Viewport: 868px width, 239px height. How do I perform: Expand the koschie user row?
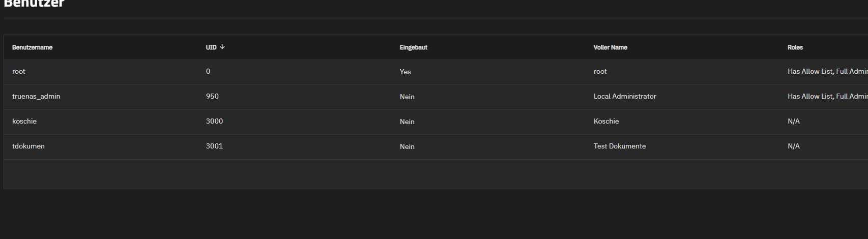click(436, 122)
